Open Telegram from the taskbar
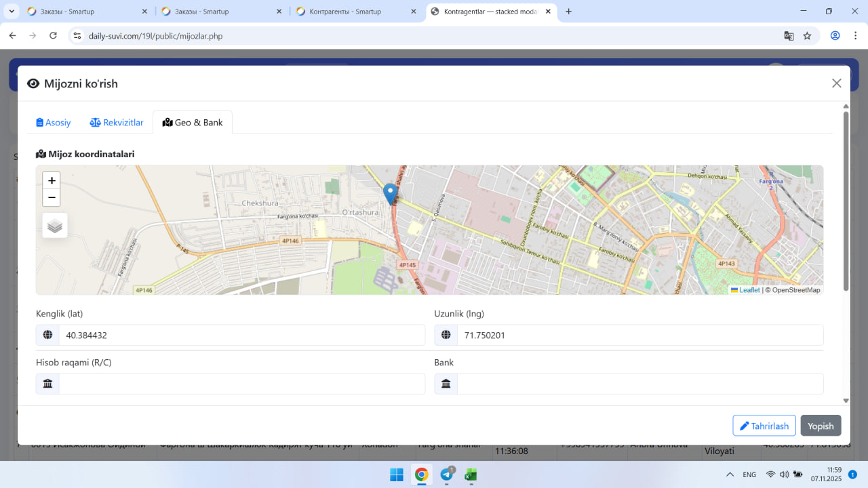The width and height of the screenshot is (868, 488). 447,474
